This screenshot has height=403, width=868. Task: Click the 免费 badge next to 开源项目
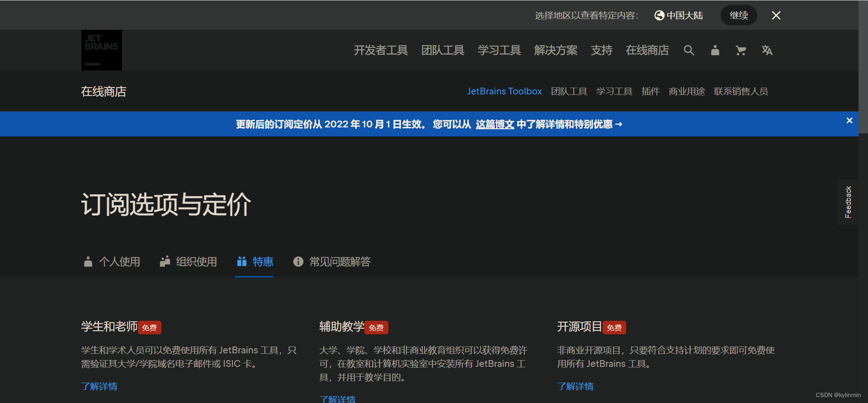click(614, 328)
